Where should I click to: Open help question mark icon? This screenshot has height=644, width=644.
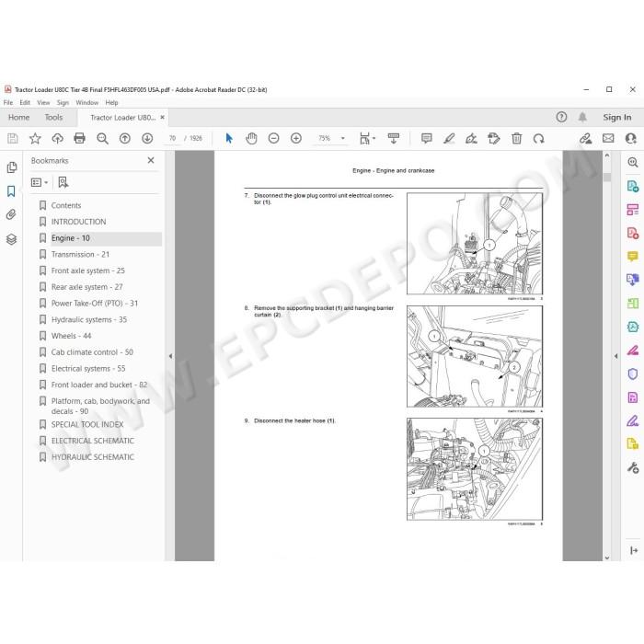pos(561,118)
